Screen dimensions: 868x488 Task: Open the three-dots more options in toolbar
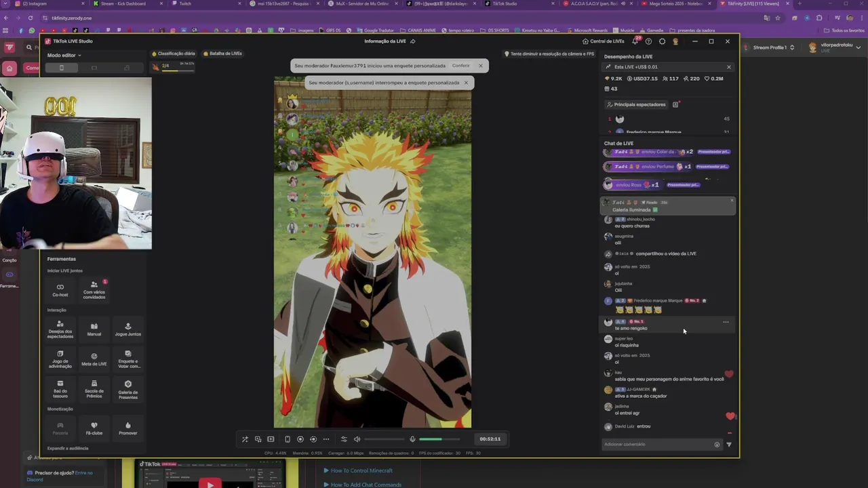(326, 439)
